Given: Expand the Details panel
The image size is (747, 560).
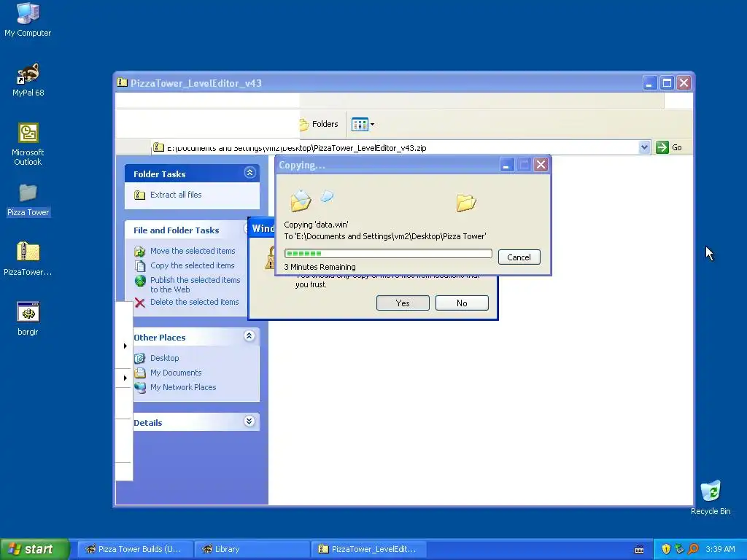Looking at the screenshot, I should click(x=249, y=421).
